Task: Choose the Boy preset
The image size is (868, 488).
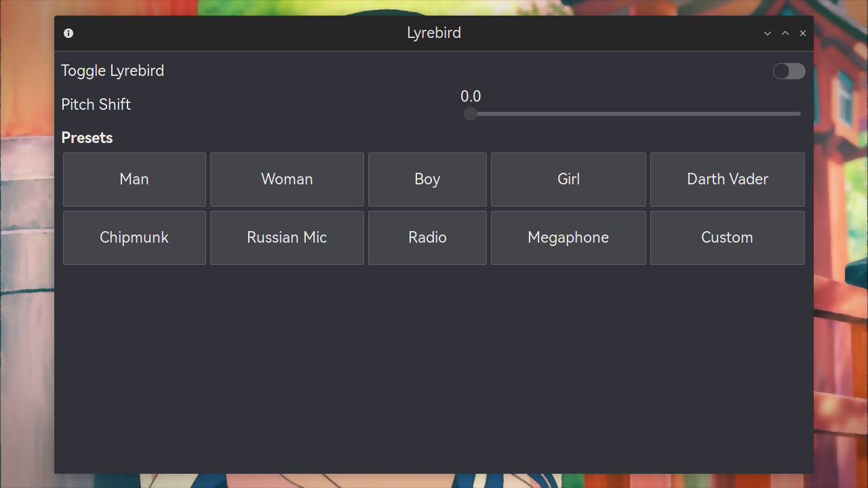Action: [x=427, y=180]
